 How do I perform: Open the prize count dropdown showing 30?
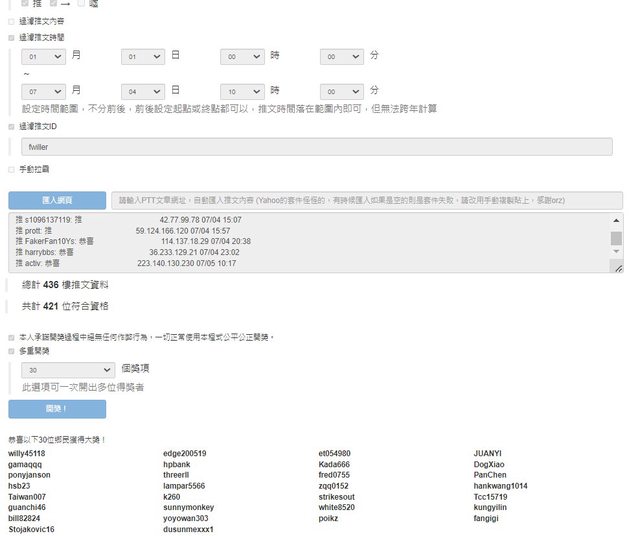[x=67, y=369]
